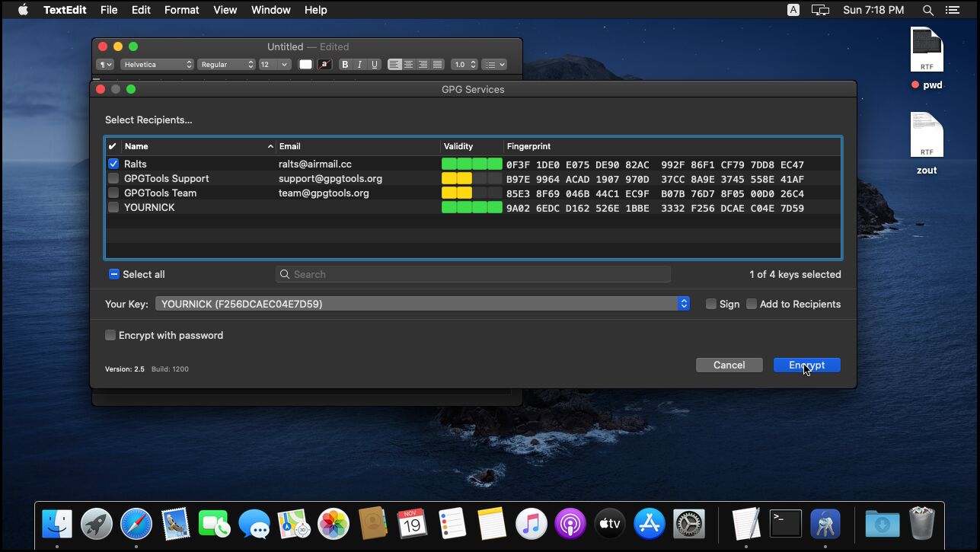980x552 pixels.
Task: Open GPG Keychain from the Dock
Action: click(x=825, y=524)
